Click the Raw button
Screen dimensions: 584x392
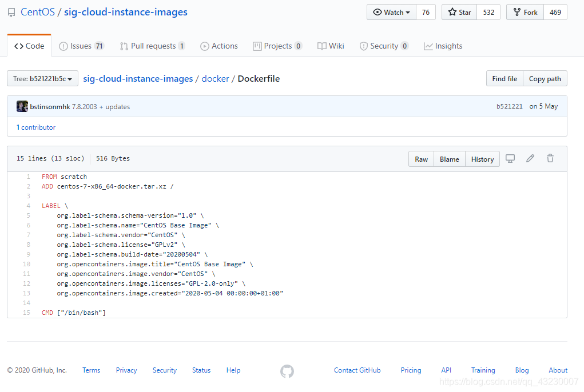(x=421, y=159)
